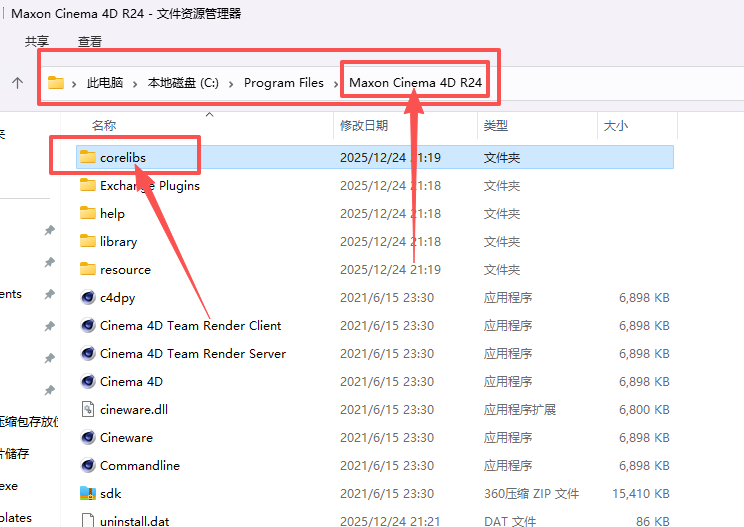Click the 2021/6/15 23:30 date of Cineware
Viewport: 744px width, 527px height.
point(387,437)
